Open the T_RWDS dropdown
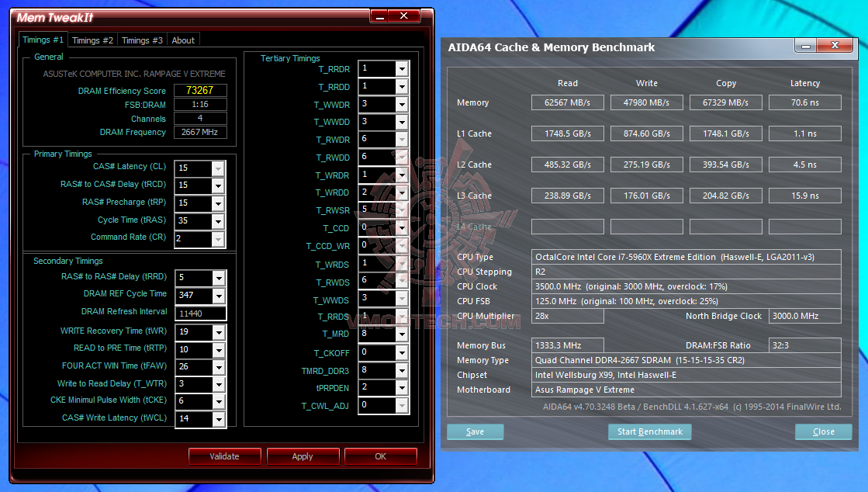The width and height of the screenshot is (868, 492). [402, 281]
